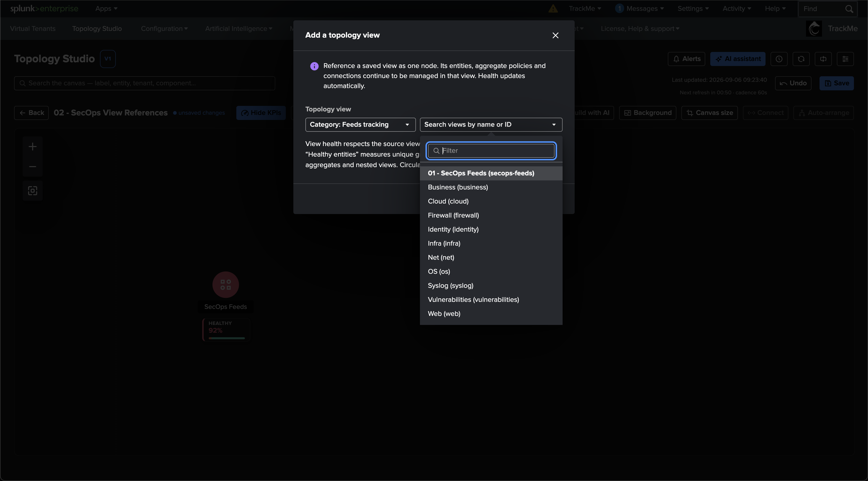Click the zoom in plus icon on canvas
The image size is (868, 481).
(32, 147)
